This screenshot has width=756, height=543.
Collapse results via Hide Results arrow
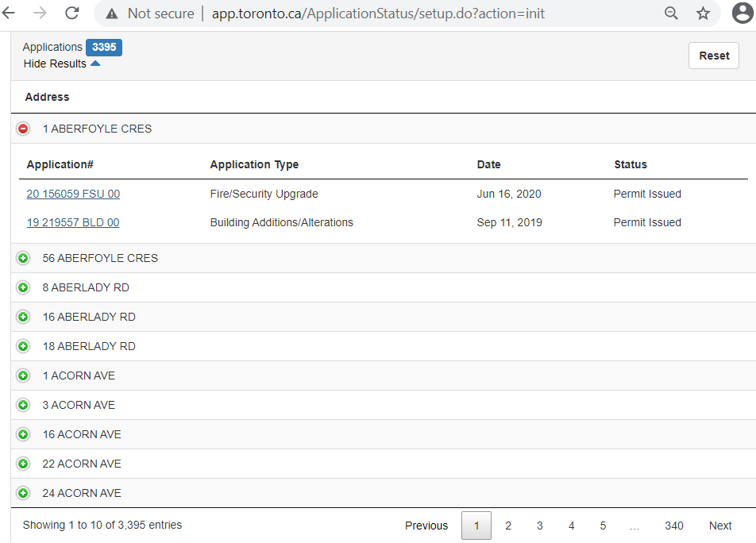tap(95, 64)
